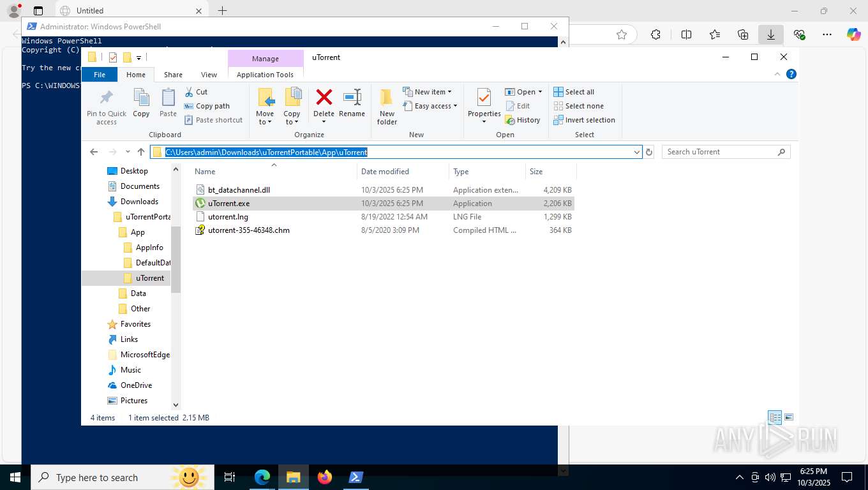Open the Open dropdown in ribbon
The image size is (868, 490).
tap(523, 92)
